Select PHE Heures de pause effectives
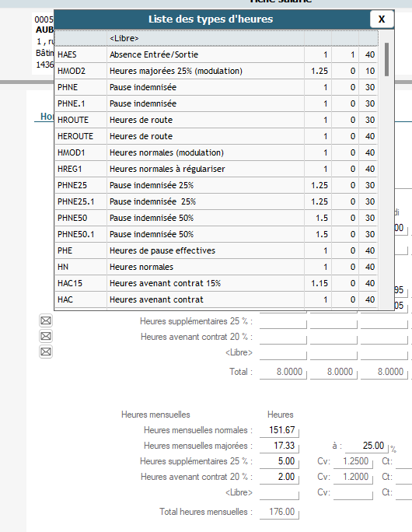Viewport: 412px width, 532px height. 216,250
